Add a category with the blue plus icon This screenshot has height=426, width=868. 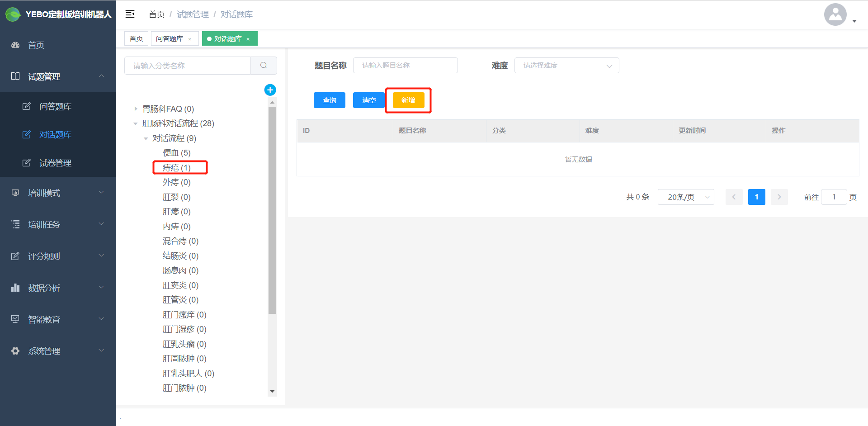click(x=270, y=90)
